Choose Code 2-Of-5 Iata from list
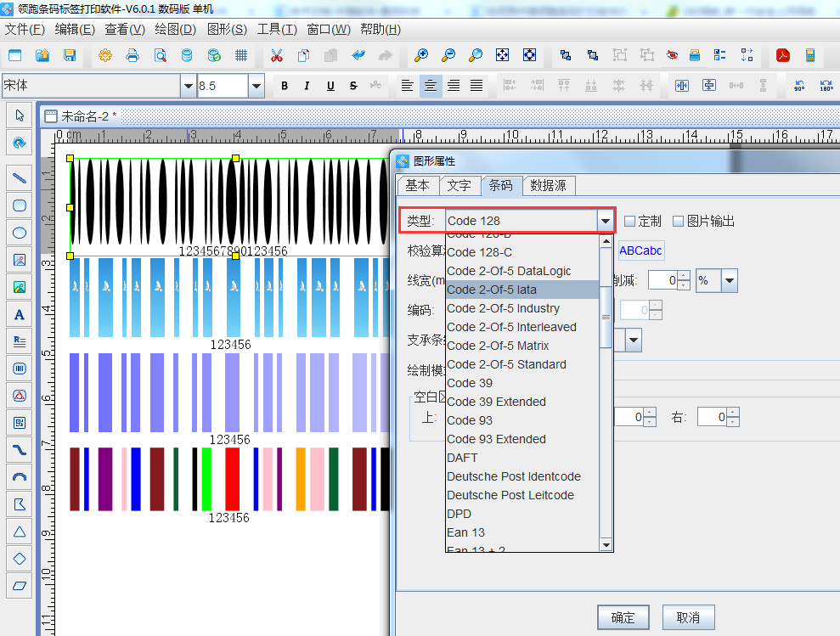840x636 pixels. (x=522, y=290)
